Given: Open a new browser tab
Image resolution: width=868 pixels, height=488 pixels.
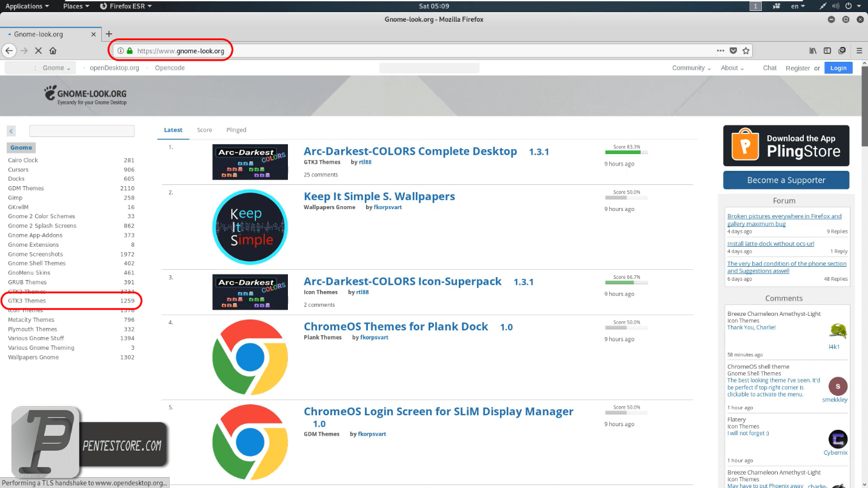Looking at the screenshot, I should pyautogui.click(x=109, y=34).
